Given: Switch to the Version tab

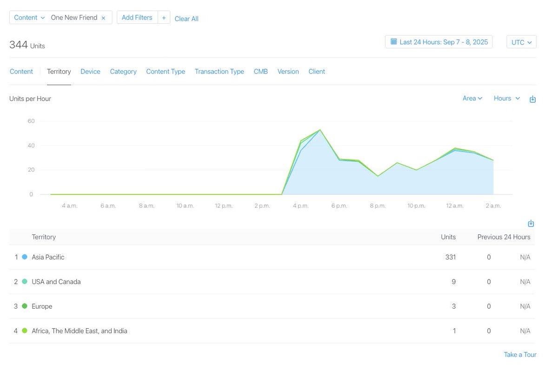Looking at the screenshot, I should pos(288,72).
